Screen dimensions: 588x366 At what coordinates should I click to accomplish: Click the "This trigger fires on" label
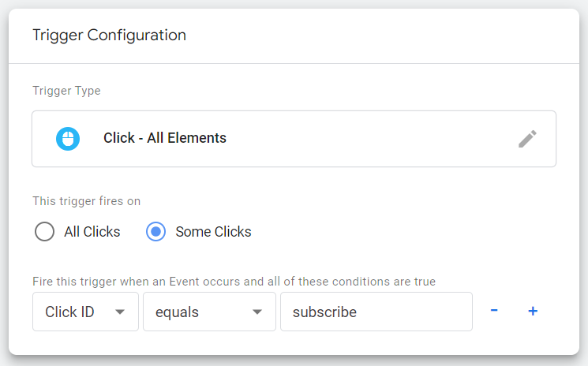[87, 201]
